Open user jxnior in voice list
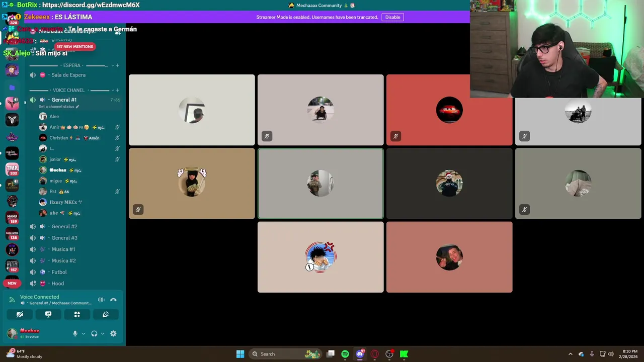This screenshot has width=644, height=362. [79, 159]
